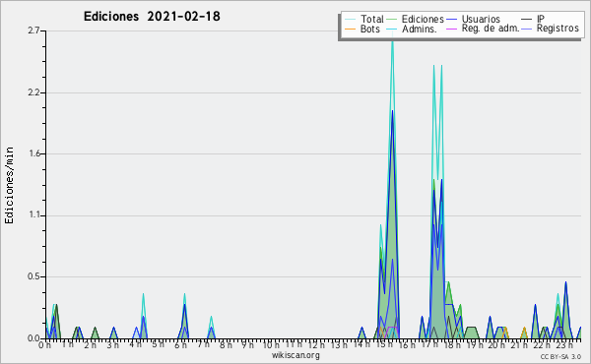The width and height of the screenshot is (591, 364).
Task: Click the '0 h' x-axis label
Action: [45, 345]
